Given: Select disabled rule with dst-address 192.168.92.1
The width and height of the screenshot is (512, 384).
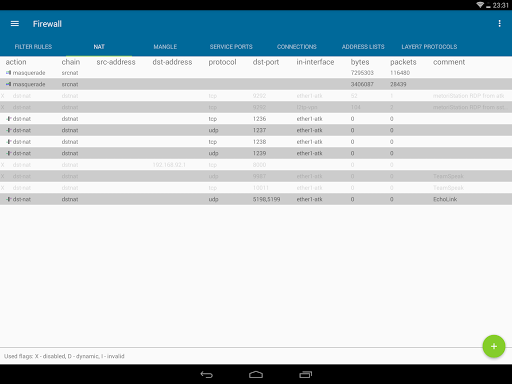Looking at the screenshot, I should (x=256, y=165).
